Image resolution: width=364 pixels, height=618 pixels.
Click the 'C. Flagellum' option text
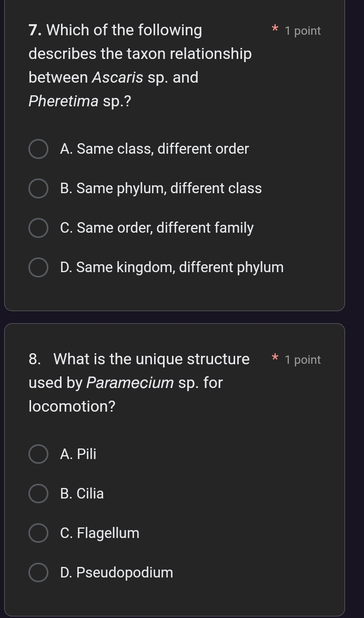coord(100,533)
